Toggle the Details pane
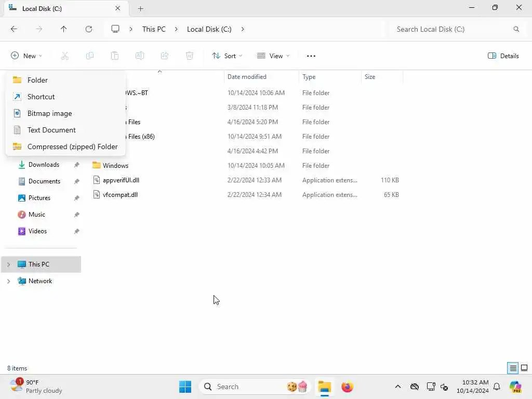 (503, 56)
